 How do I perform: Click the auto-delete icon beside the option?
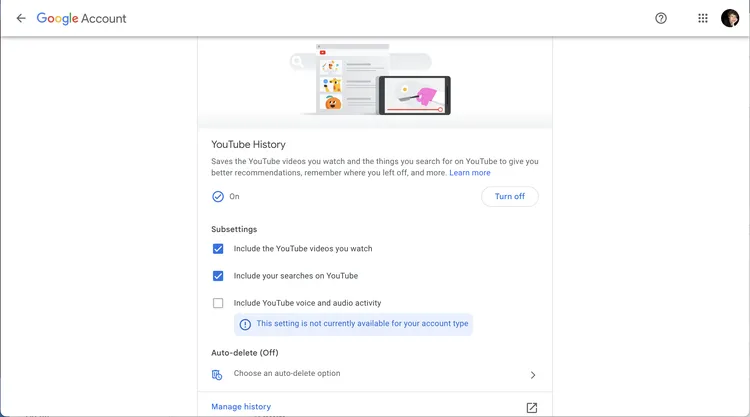(x=217, y=375)
